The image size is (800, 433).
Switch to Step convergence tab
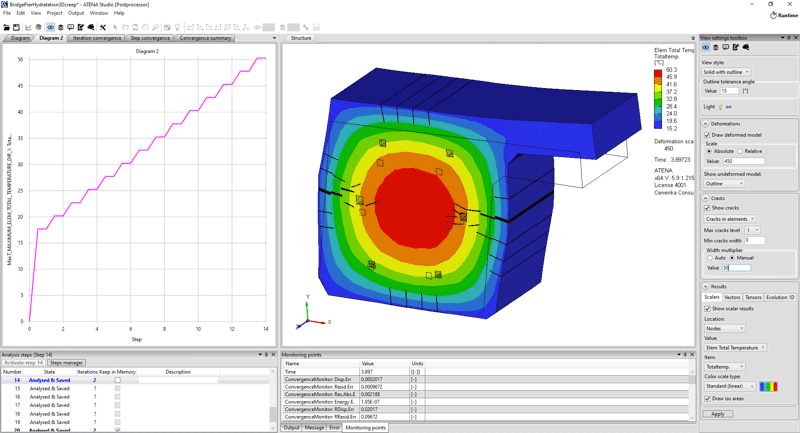click(x=149, y=38)
